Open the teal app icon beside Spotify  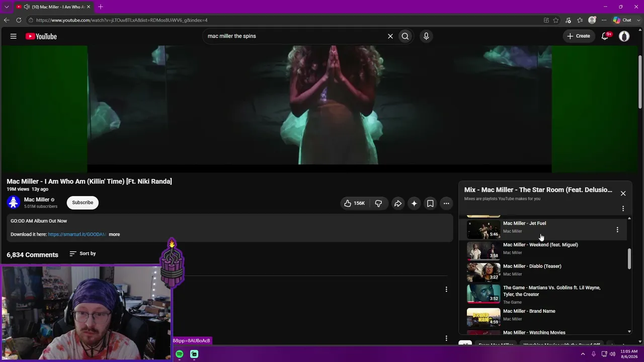pyautogui.click(x=194, y=354)
